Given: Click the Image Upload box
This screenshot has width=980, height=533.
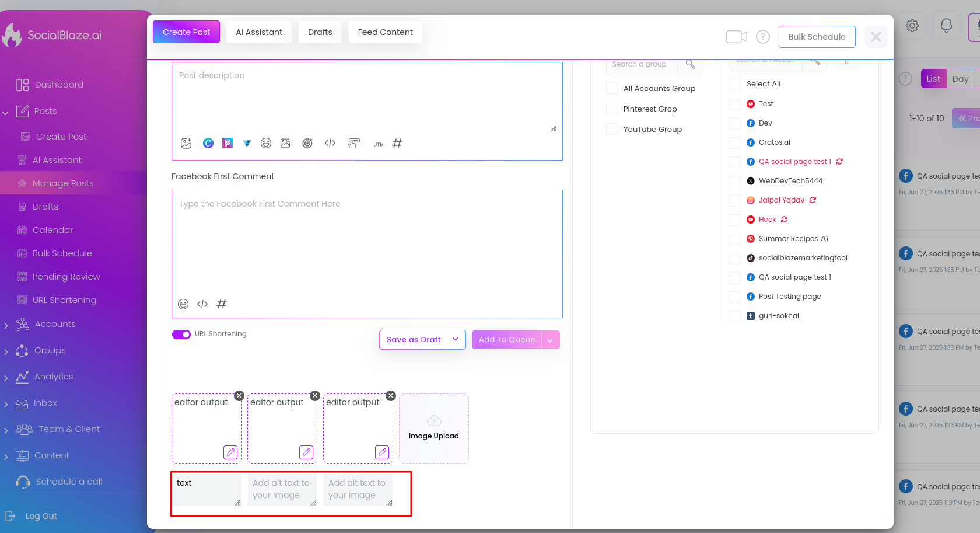Looking at the screenshot, I should [434, 429].
